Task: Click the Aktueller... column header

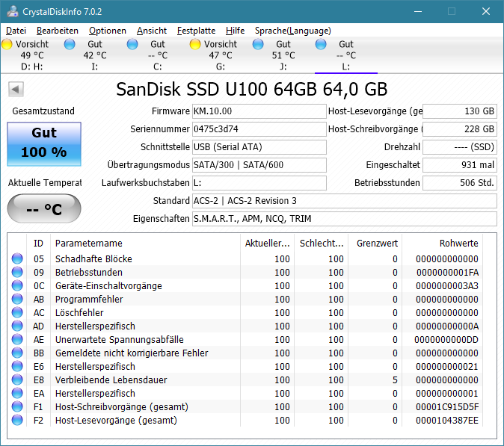Action: click(x=268, y=243)
